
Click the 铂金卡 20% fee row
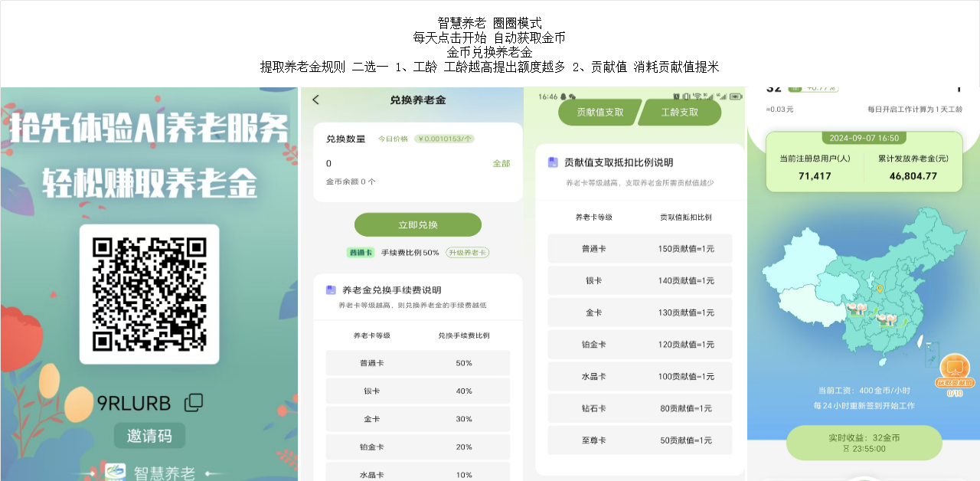418,447
